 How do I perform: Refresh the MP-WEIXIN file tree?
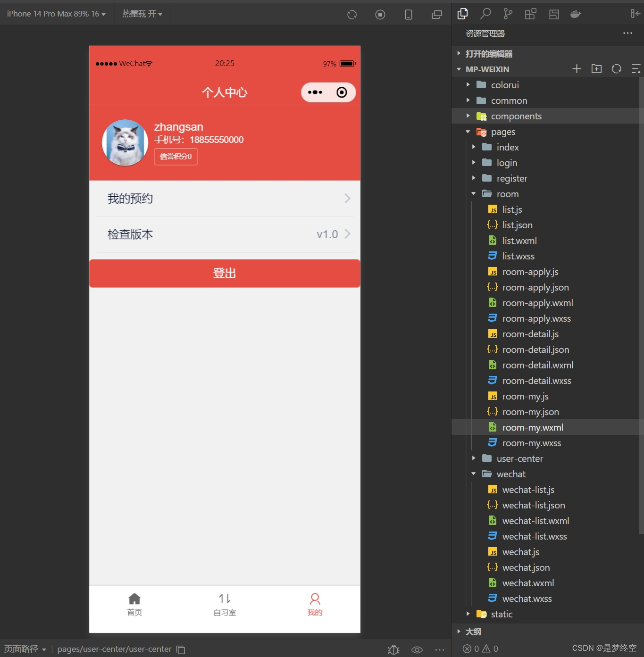[x=616, y=69]
